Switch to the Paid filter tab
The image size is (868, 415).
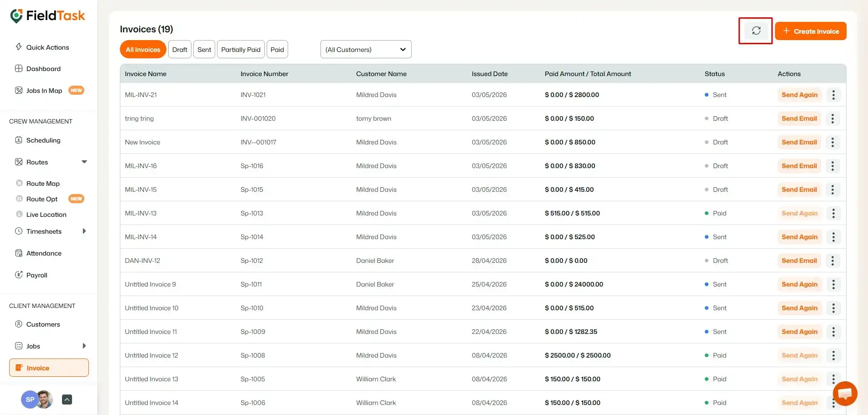(277, 49)
